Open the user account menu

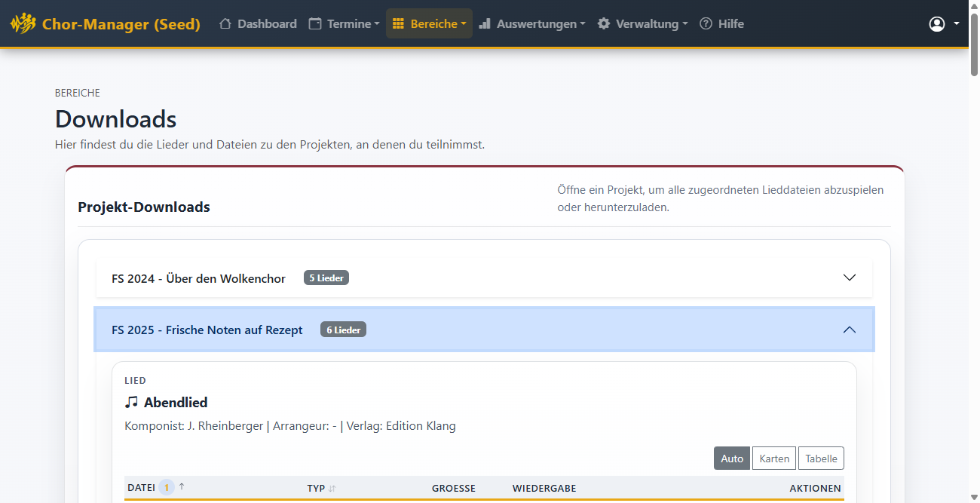[945, 23]
